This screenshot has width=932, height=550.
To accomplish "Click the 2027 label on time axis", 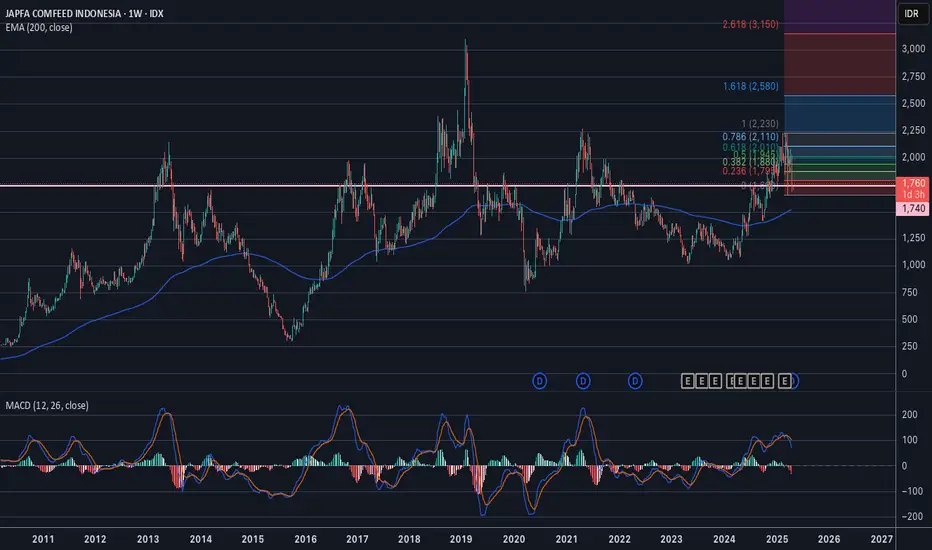I will point(881,539).
